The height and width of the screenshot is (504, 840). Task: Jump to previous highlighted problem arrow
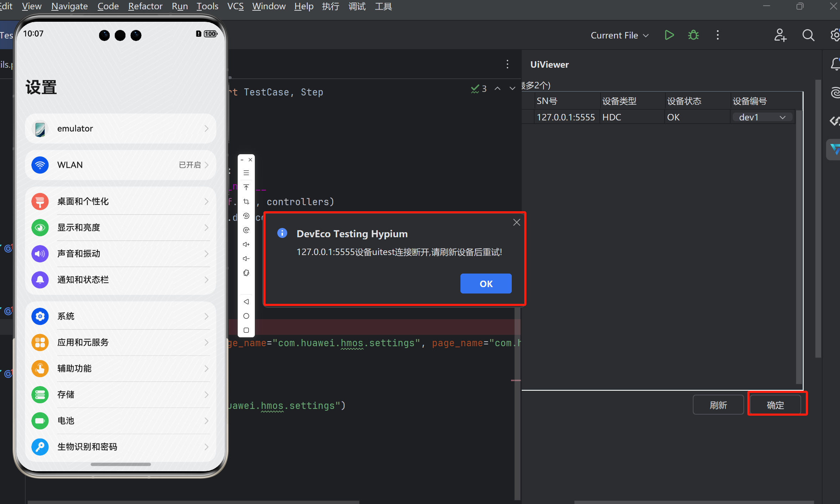click(498, 89)
